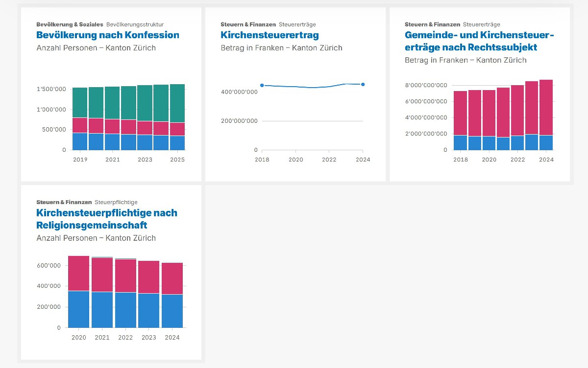The width and height of the screenshot is (588, 368).
Task: Click the 2024 data point on Kirchensteuerertrag line
Action: 363,84
